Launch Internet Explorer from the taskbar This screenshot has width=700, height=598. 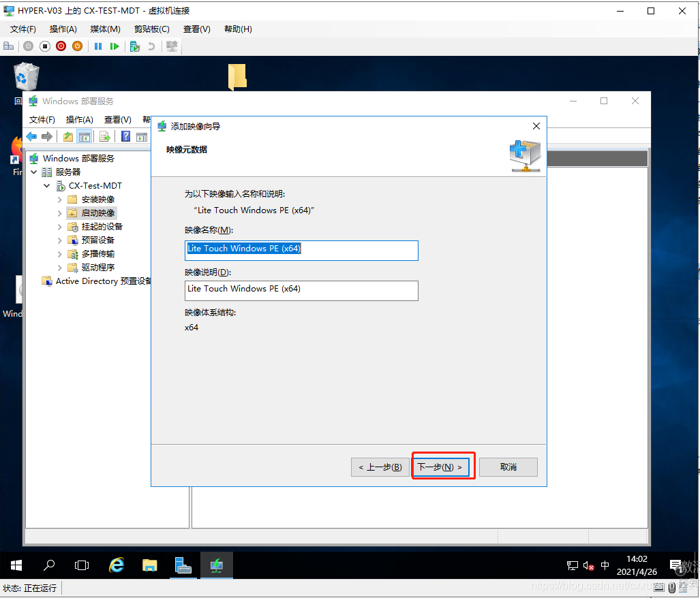tap(117, 565)
